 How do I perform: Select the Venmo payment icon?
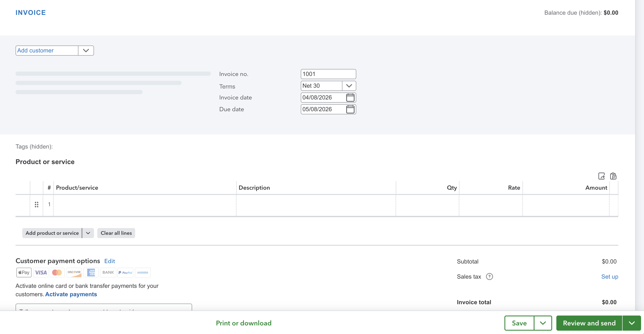(143, 273)
